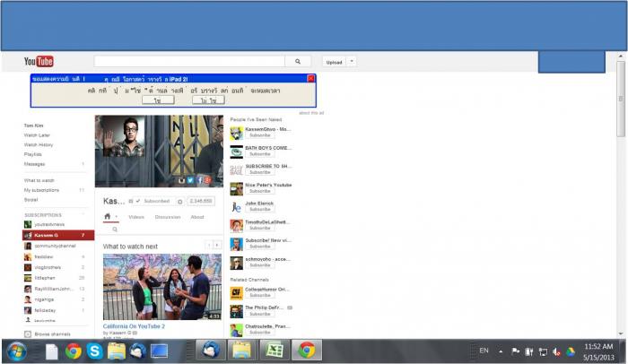The height and width of the screenshot is (364, 628).
Task: Open Social in sidebar
Action: (x=31, y=200)
